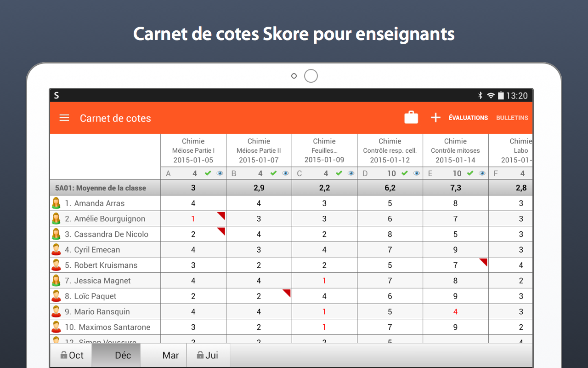Viewport: 588px width, 368px height.
Task: Click the lock icon on the Oct tab
Action: pyautogui.click(x=64, y=355)
